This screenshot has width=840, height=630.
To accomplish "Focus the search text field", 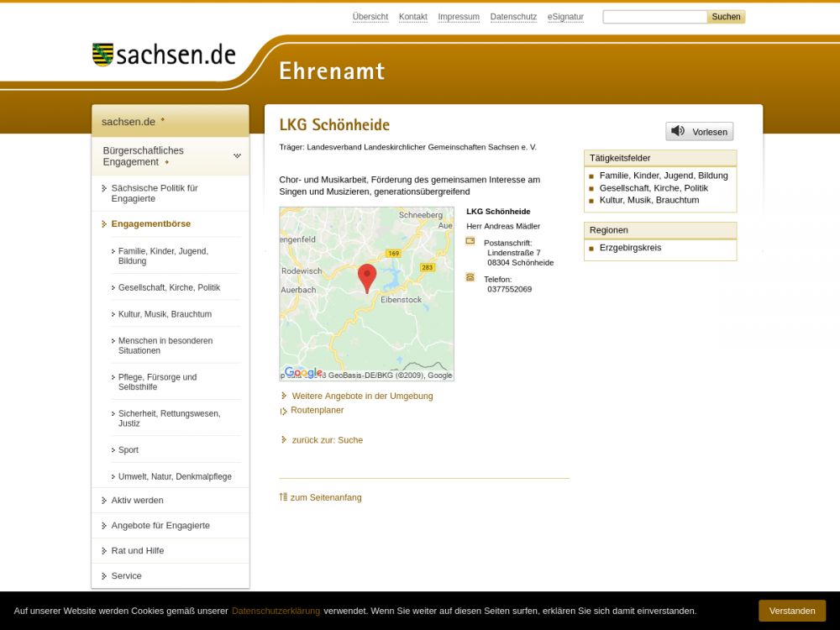I will click(654, 17).
